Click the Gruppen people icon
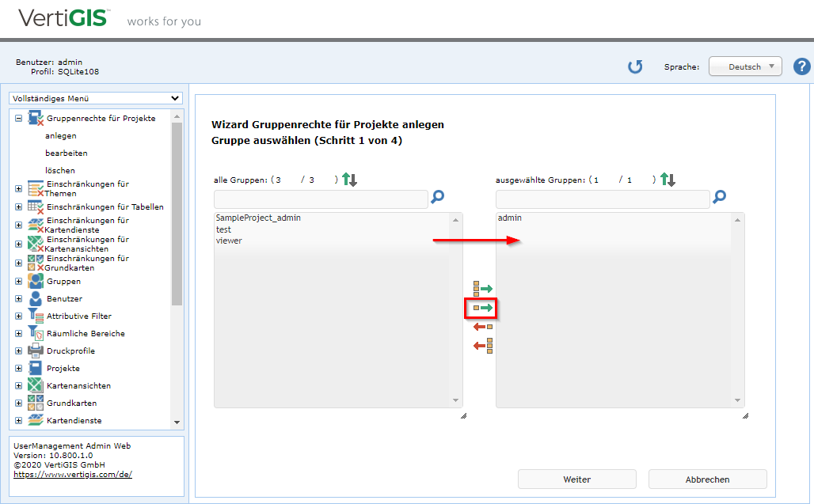Screen dimensions: 814x504 [x=36, y=281]
